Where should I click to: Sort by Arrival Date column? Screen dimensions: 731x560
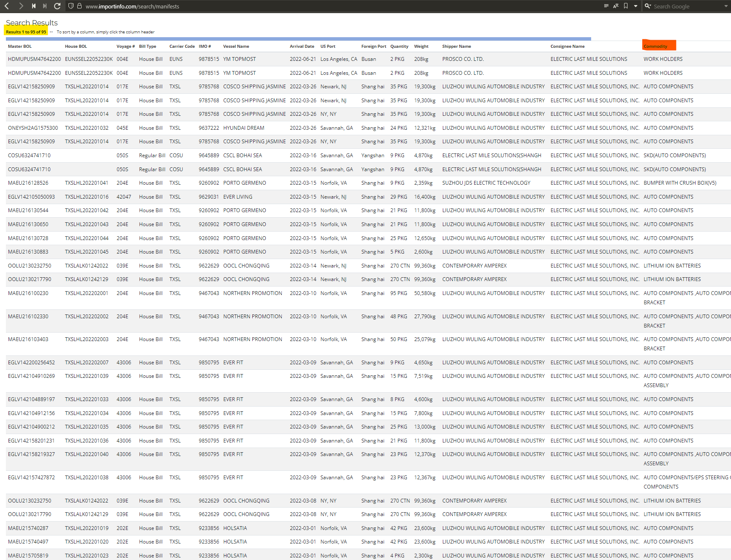point(302,46)
